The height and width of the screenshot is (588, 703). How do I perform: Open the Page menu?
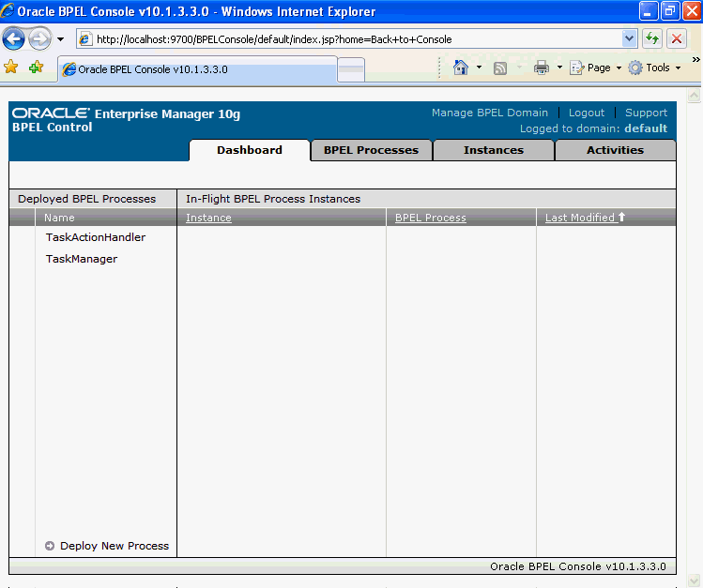[x=595, y=68]
